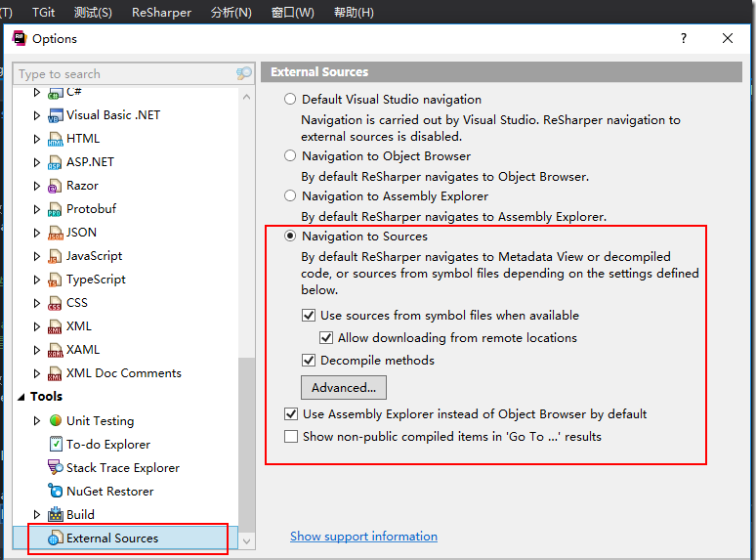Close the Options dialog

tap(728, 38)
